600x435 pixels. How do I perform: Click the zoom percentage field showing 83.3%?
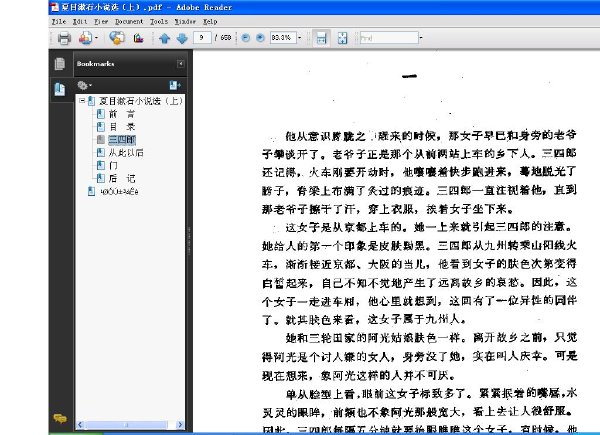click(283, 37)
